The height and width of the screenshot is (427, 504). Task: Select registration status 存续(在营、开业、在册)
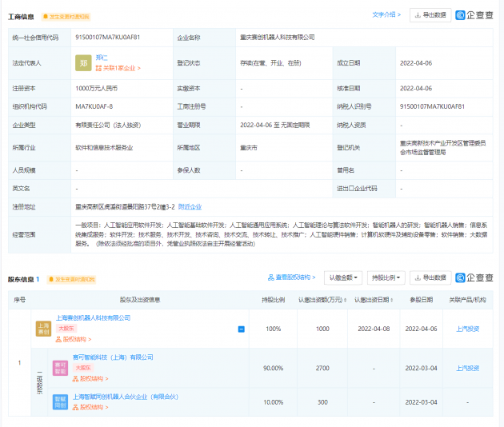pos(270,63)
